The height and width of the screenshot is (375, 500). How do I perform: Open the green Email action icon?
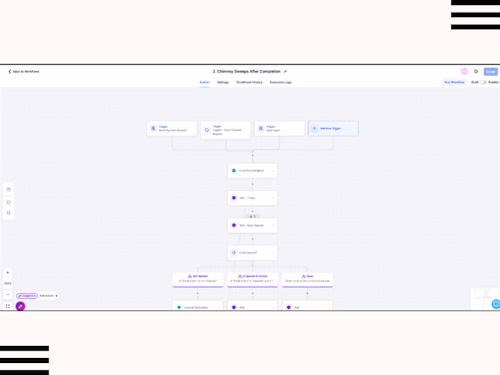point(234,171)
